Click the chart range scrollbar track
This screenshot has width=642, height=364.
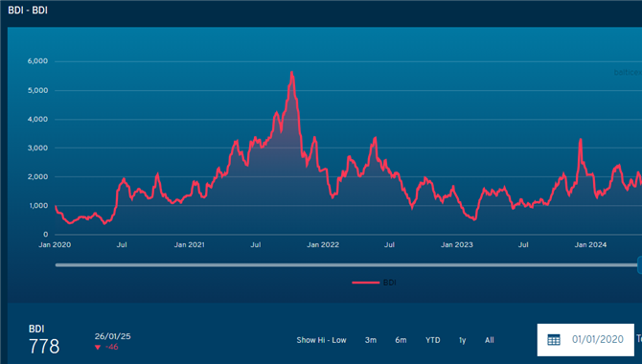346,265
